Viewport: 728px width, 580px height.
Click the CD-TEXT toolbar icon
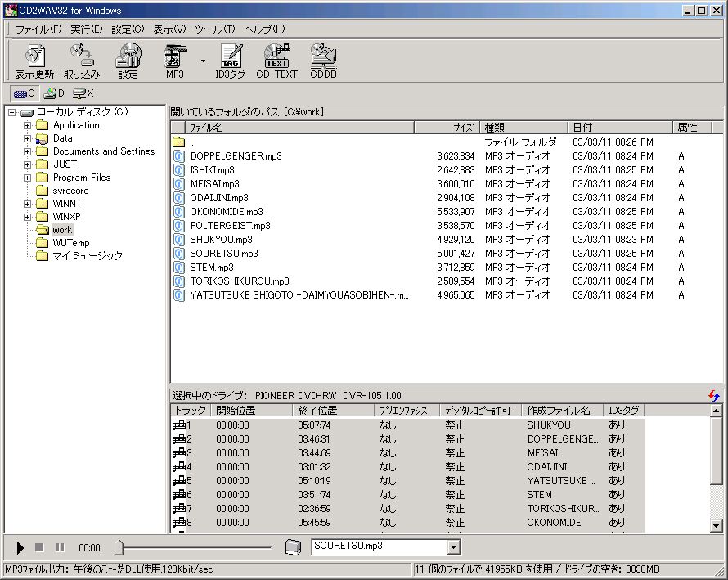coord(276,61)
